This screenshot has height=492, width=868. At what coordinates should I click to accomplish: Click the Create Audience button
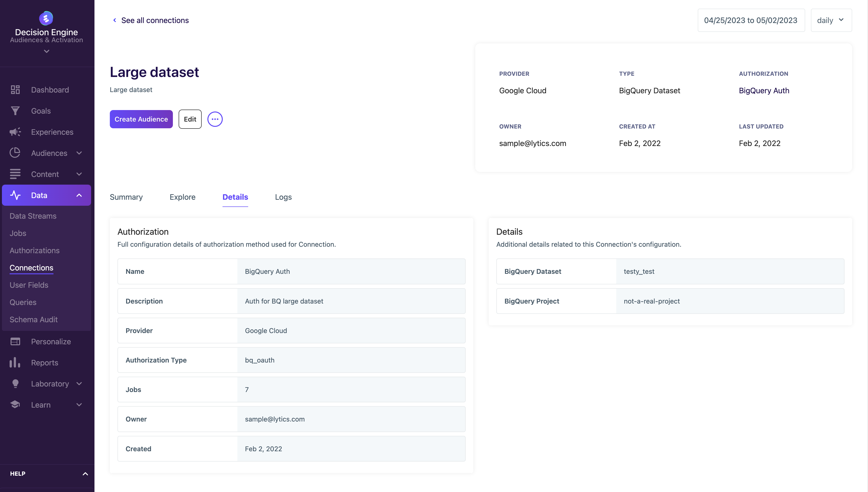click(x=141, y=119)
